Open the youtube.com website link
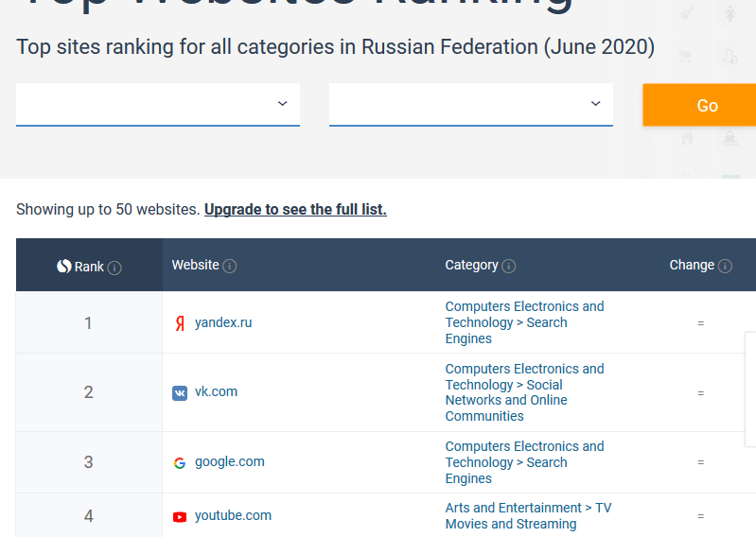 233,516
